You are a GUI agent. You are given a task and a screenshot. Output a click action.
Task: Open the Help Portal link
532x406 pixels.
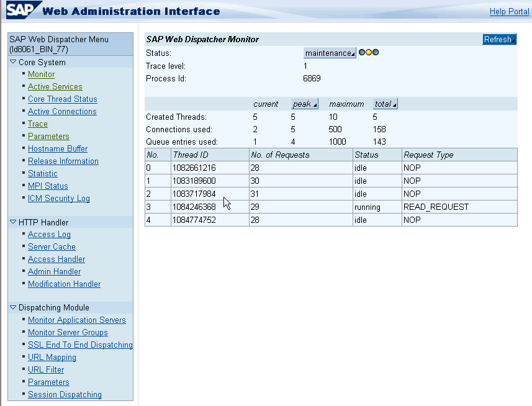(509, 12)
